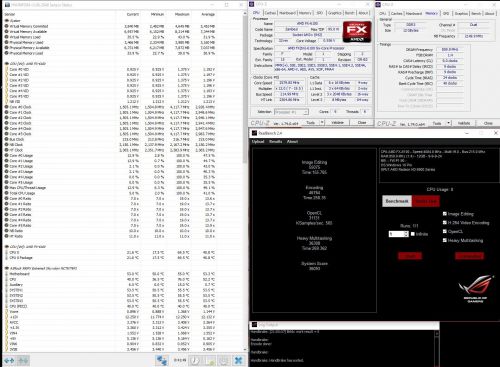Click Close in the CPU-Z memory window
500x367 pixels.
(x=488, y=123)
